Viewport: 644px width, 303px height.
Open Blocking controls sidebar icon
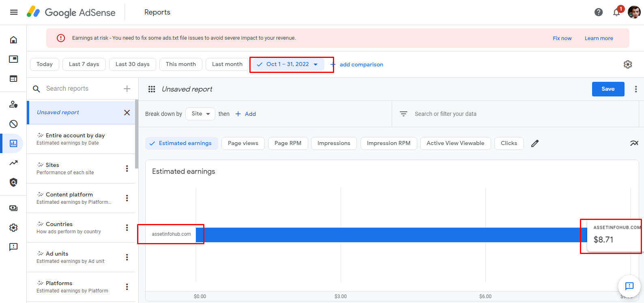[x=13, y=124]
